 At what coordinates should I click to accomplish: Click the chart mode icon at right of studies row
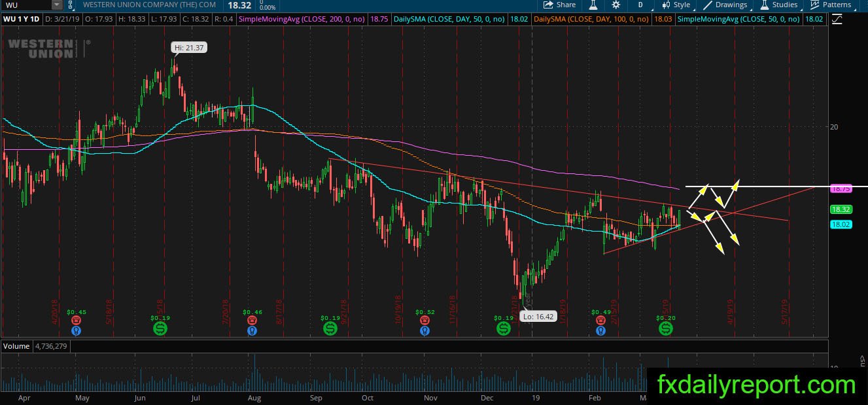point(837,20)
